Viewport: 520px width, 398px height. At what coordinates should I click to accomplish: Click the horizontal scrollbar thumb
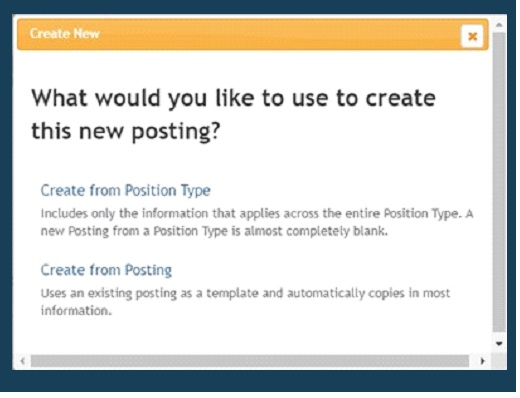pyautogui.click(x=251, y=363)
